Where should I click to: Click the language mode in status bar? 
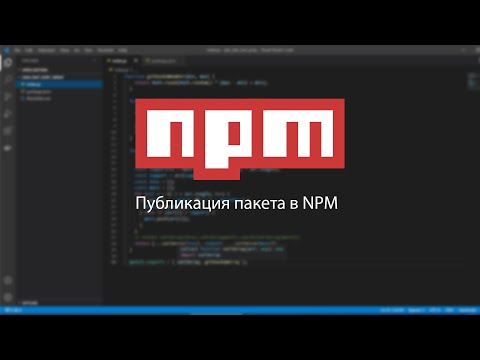[467, 310]
